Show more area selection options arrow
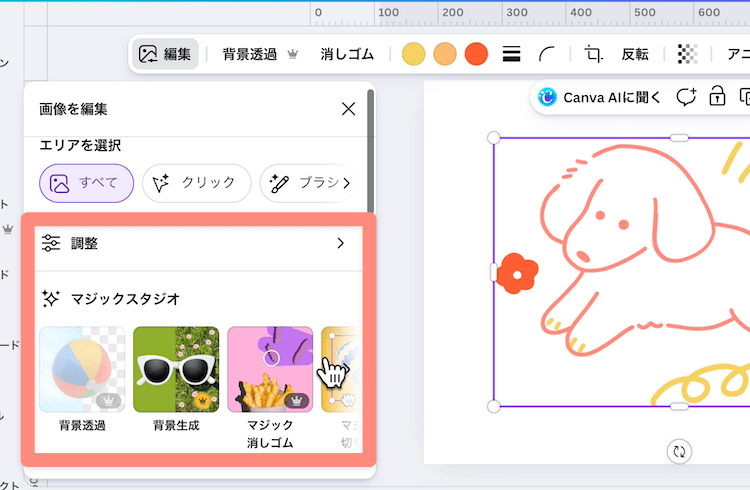 pyautogui.click(x=347, y=183)
